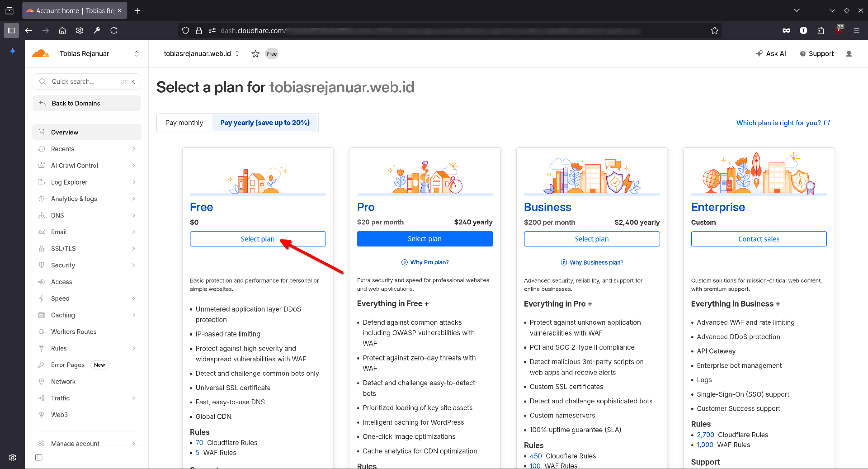Toggle the browser sidebar panel button
The image size is (868, 469).
click(12, 31)
